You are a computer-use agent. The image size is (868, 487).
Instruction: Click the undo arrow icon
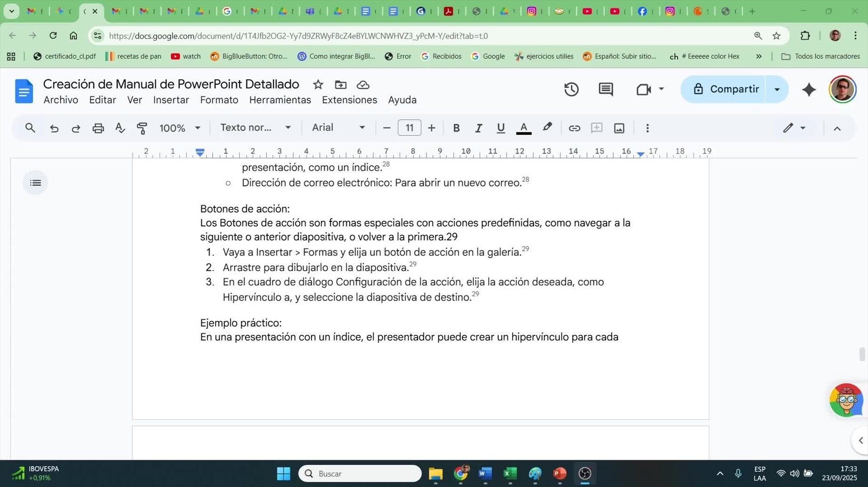[x=54, y=128]
